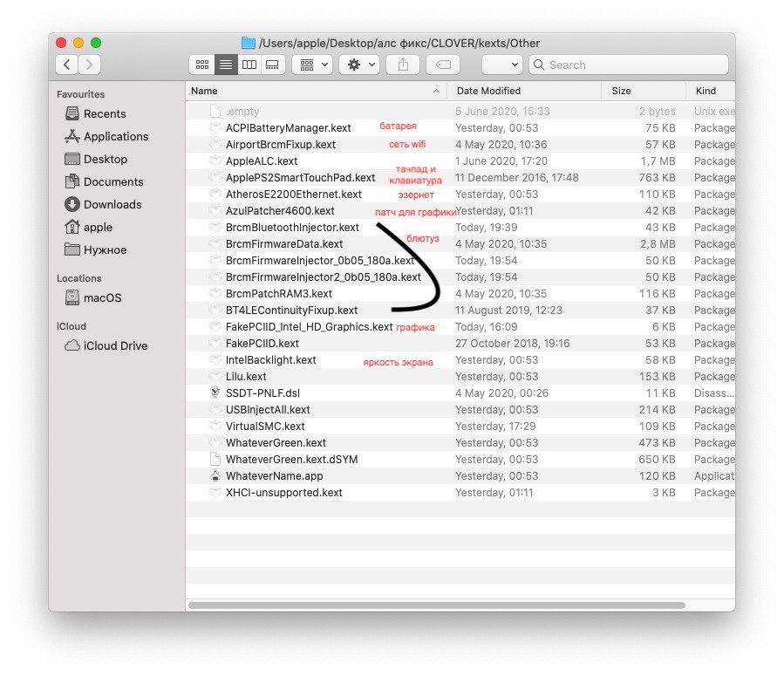Click into the Search field
Screen dimensions: 784x676
(x=629, y=65)
